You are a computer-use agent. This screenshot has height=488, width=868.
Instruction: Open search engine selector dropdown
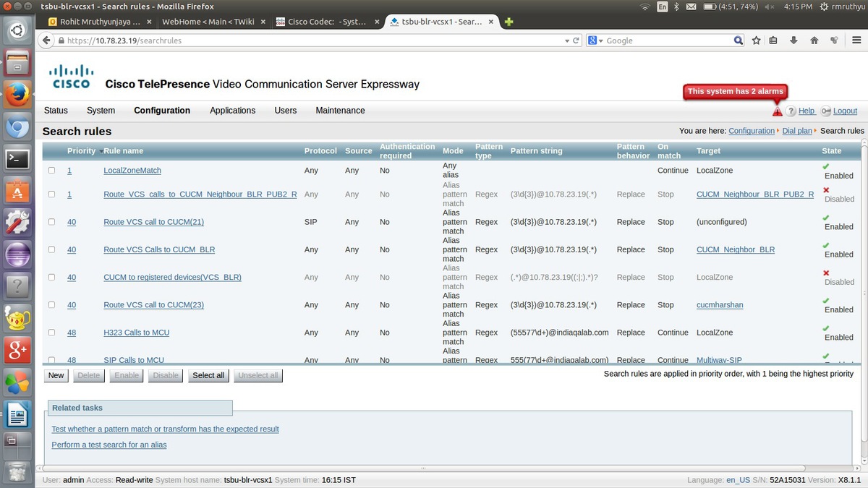coord(595,40)
